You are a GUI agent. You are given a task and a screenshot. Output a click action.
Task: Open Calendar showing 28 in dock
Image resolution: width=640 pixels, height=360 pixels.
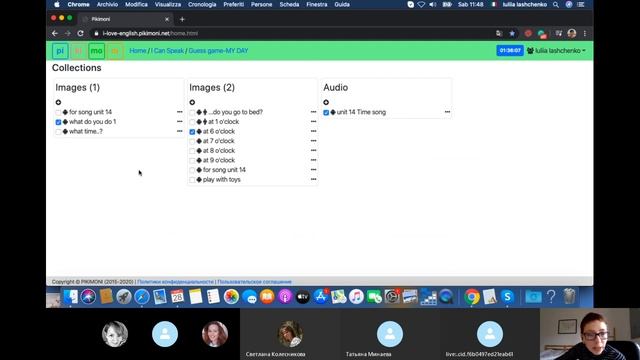pyautogui.click(x=177, y=297)
